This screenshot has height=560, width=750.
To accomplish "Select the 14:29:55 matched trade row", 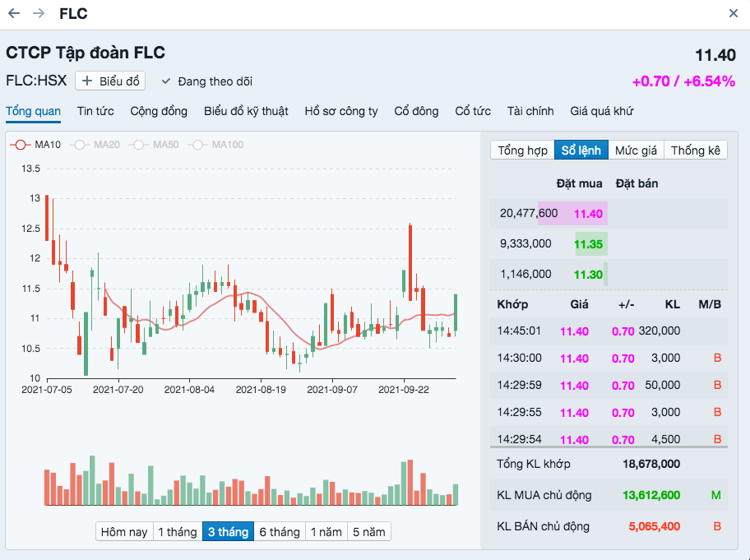I will click(609, 412).
